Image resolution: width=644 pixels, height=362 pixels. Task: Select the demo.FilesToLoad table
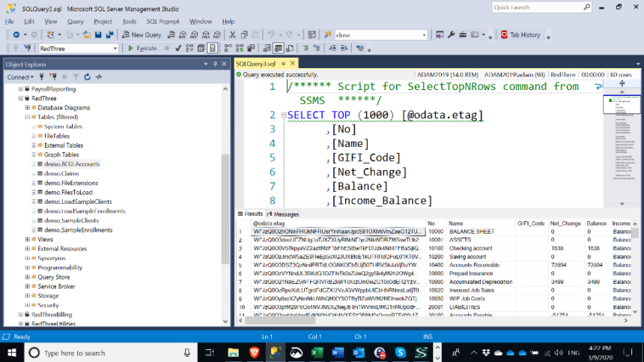(x=68, y=193)
